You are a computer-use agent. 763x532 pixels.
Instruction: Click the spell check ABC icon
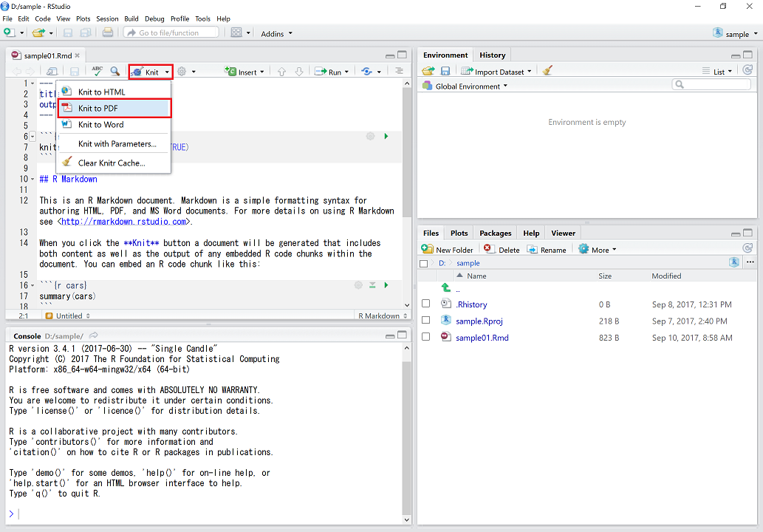coord(97,71)
